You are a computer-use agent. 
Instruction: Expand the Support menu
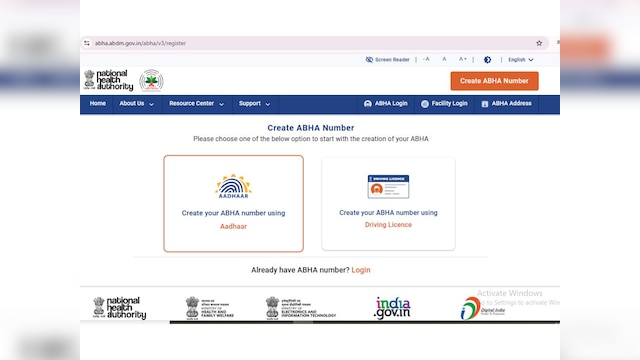254,104
